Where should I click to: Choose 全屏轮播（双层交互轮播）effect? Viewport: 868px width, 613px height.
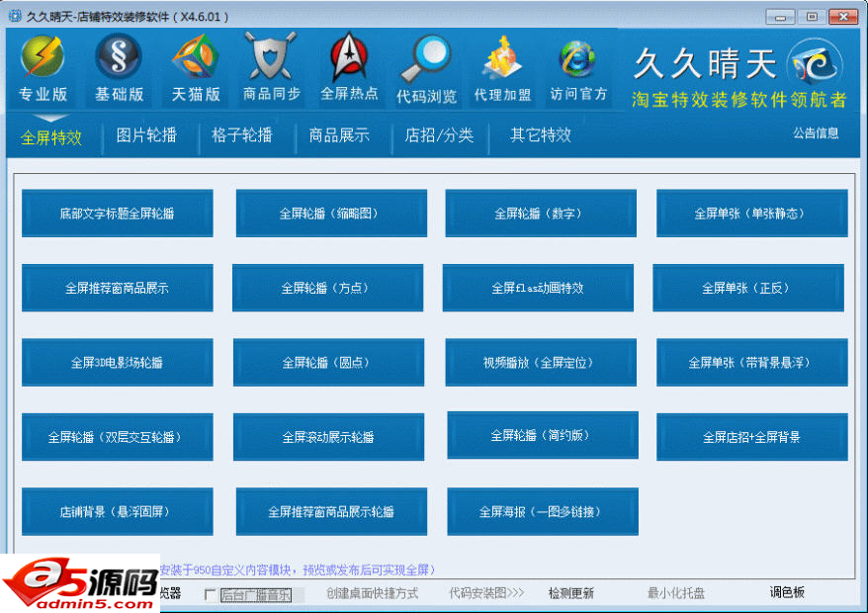point(118,437)
